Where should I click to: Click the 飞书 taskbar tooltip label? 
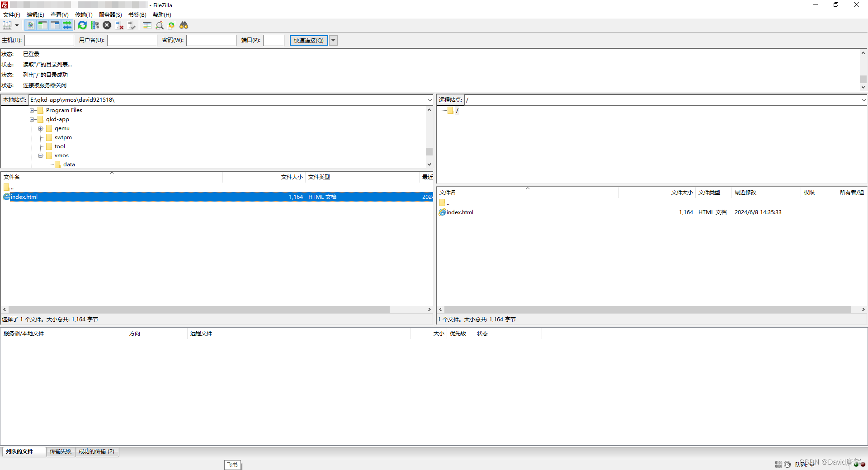(232, 465)
